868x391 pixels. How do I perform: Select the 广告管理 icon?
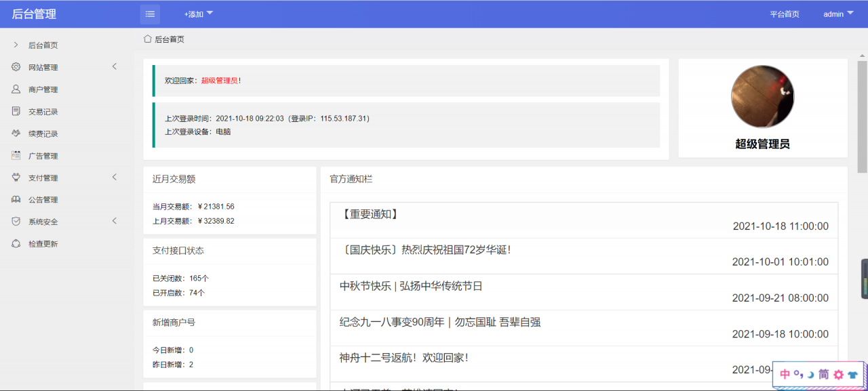[x=16, y=155]
